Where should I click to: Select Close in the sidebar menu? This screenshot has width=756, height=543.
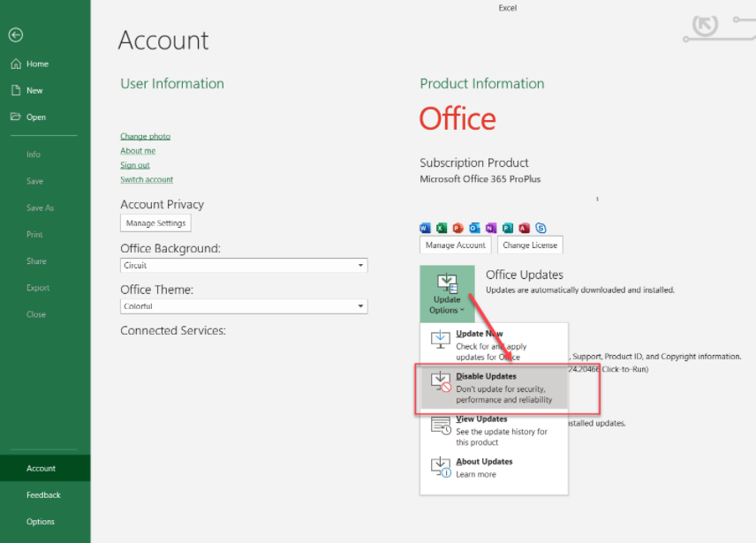[x=35, y=314]
